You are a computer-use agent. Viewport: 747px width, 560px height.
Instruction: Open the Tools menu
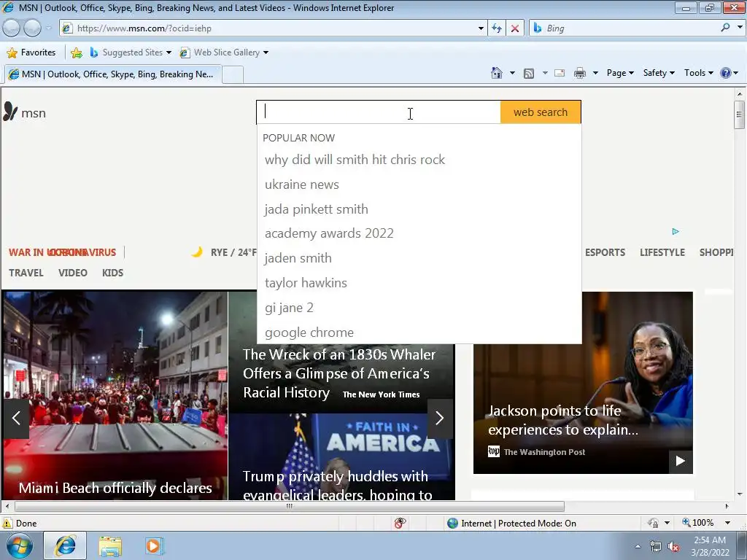(x=698, y=73)
